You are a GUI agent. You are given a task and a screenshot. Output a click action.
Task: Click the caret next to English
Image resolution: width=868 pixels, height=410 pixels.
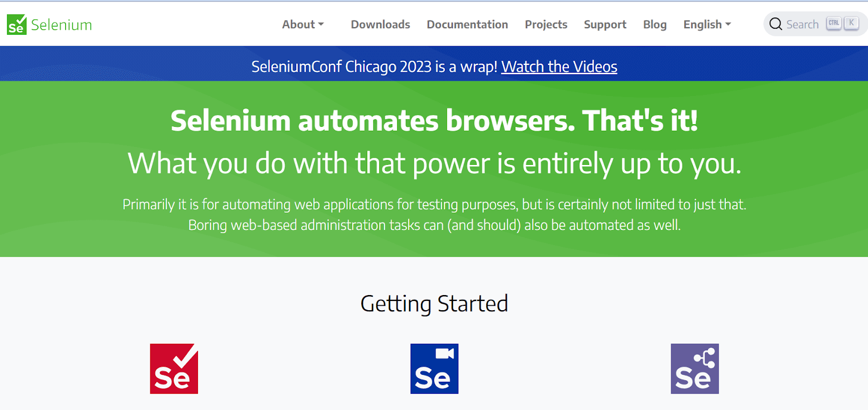[x=727, y=24]
